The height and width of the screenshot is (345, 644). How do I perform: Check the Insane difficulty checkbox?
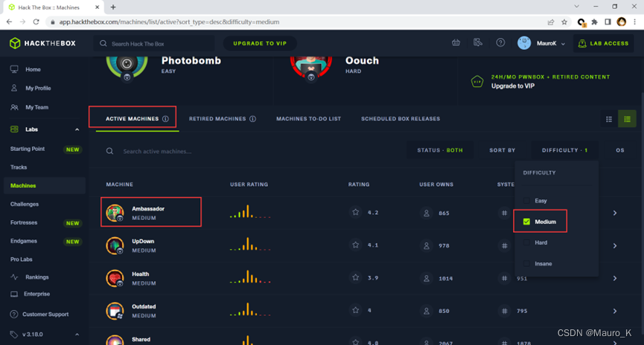click(x=526, y=263)
